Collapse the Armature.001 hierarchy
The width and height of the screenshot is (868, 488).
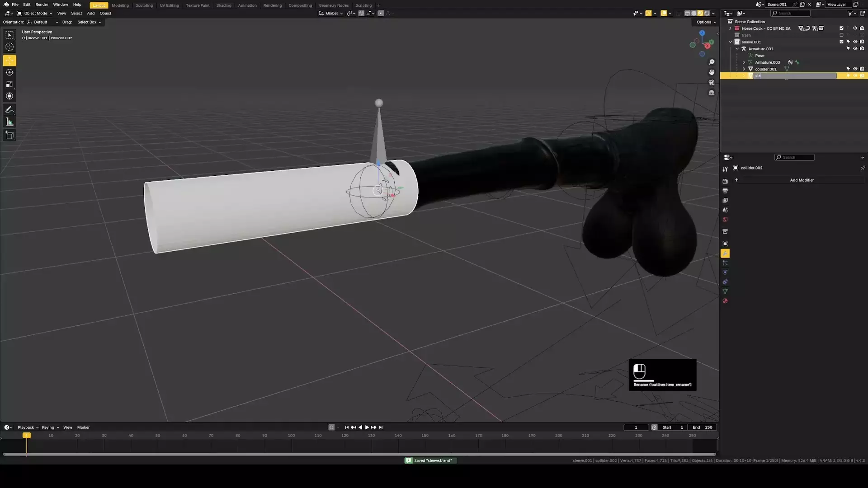click(x=737, y=49)
